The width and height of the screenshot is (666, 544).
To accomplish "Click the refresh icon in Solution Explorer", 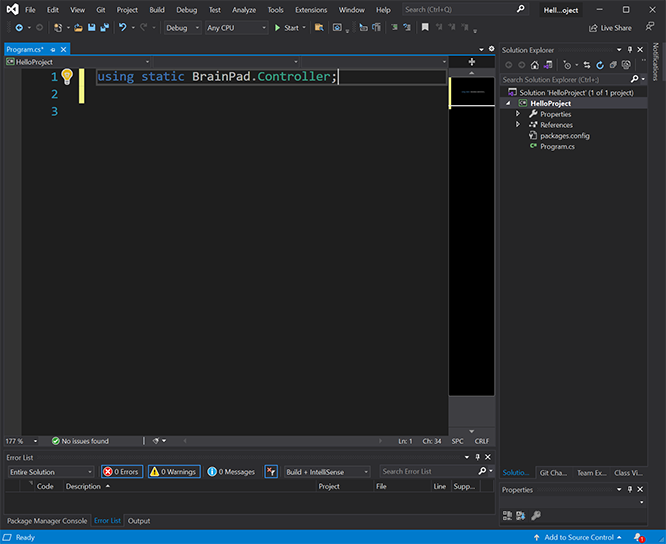I will [x=600, y=65].
